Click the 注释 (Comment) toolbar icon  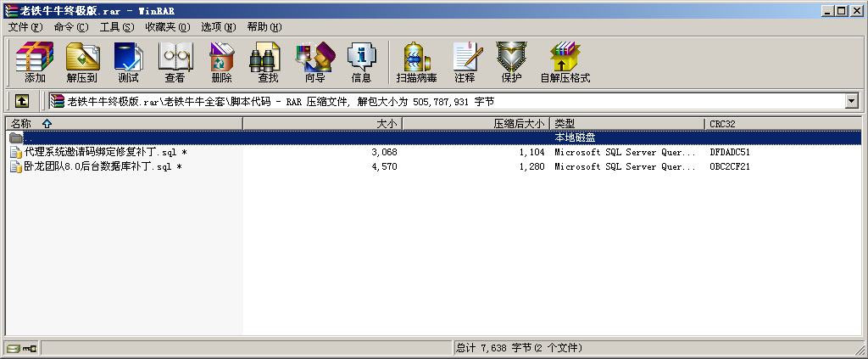coord(465,62)
